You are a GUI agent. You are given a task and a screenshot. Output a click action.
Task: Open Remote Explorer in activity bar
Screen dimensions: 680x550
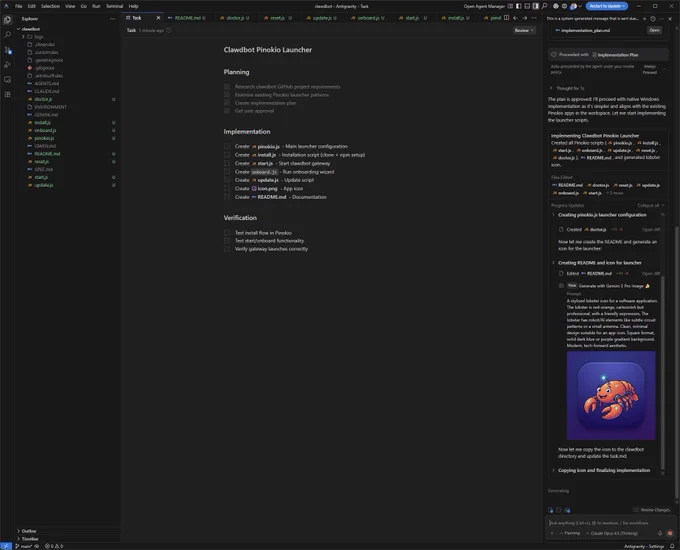[x=7, y=80]
